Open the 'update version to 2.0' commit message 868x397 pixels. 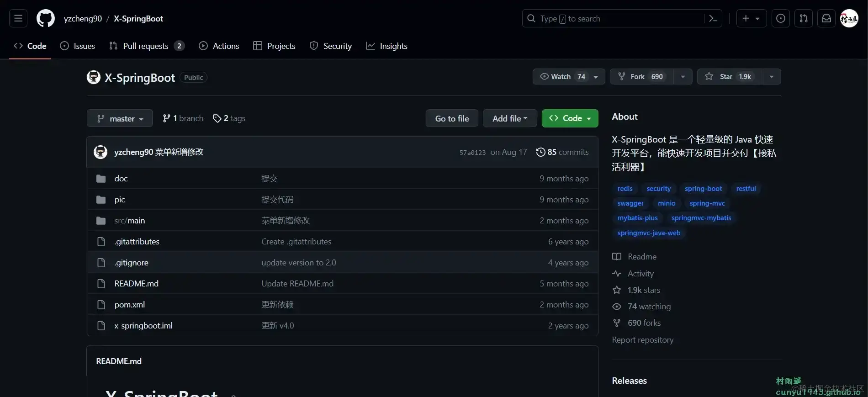pyautogui.click(x=298, y=263)
